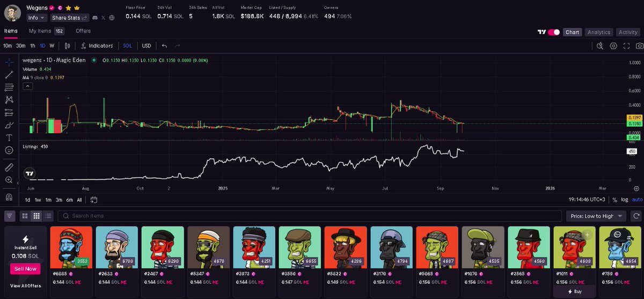Open the Discord link icon
The height and width of the screenshot is (299, 644).
94,18
